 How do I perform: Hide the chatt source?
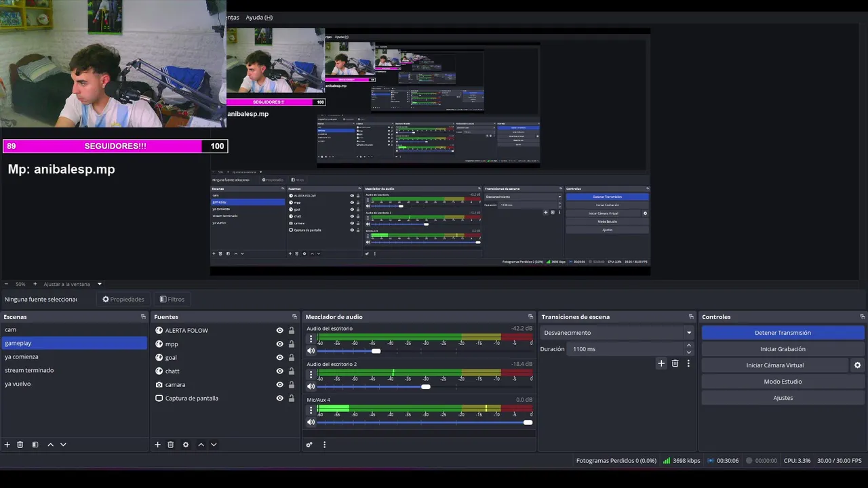(279, 371)
